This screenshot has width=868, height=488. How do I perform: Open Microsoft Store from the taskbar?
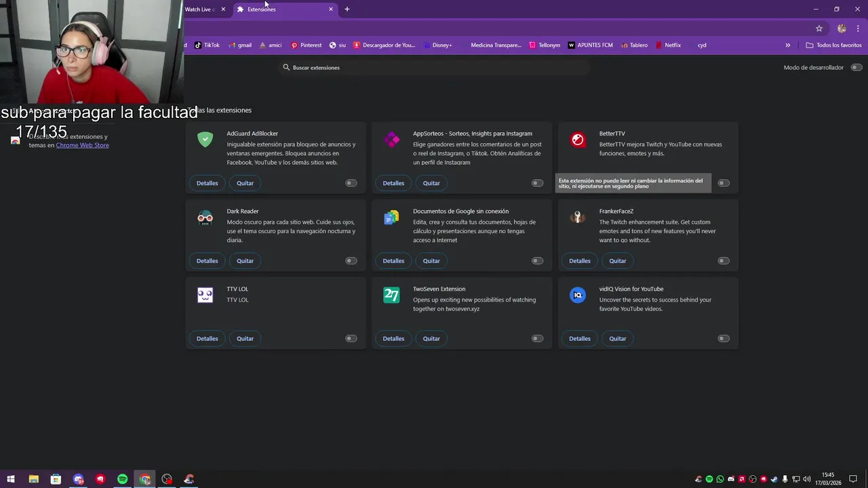(x=56, y=479)
